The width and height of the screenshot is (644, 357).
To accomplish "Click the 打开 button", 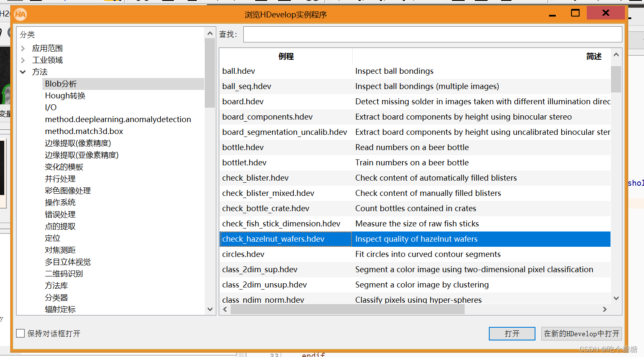I will 512,334.
